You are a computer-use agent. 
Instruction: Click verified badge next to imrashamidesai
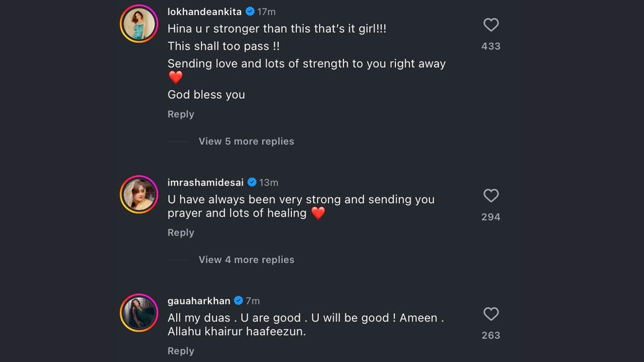pyautogui.click(x=252, y=182)
